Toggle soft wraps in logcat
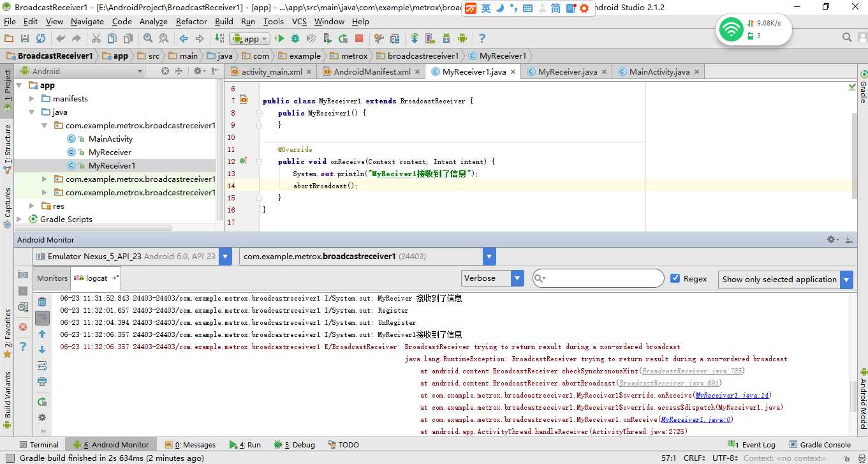868x464 pixels. 42,366
